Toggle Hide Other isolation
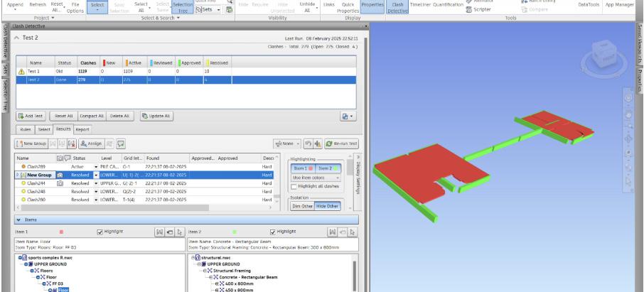The width and height of the screenshot is (644, 292). 328,206
